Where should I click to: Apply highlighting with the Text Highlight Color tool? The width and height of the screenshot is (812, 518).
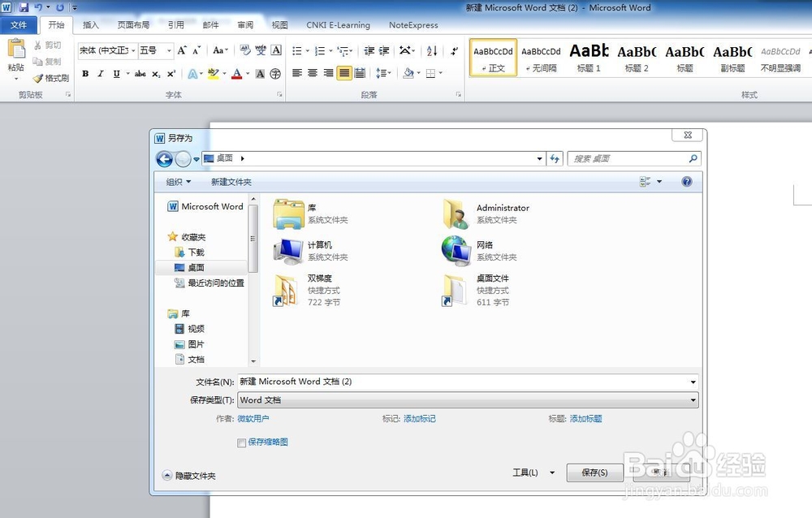click(x=214, y=73)
